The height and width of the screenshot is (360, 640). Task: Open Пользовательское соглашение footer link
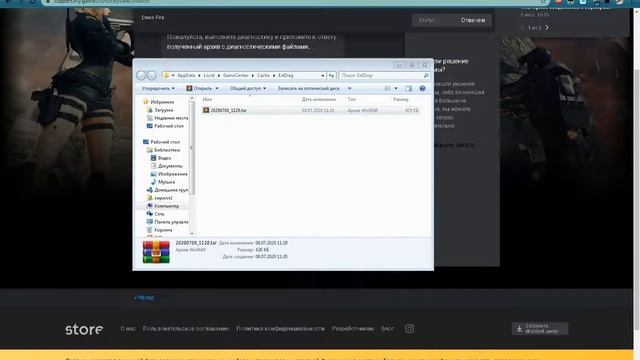point(186,329)
